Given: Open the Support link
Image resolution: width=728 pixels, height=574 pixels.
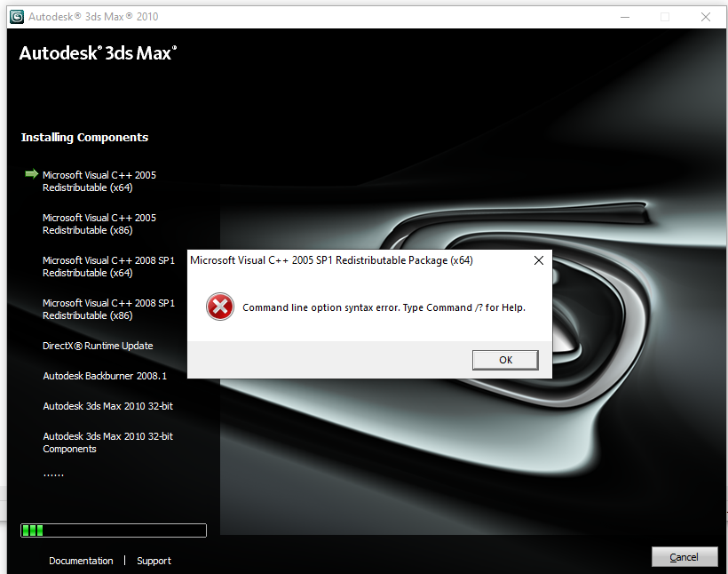Looking at the screenshot, I should pos(154,561).
